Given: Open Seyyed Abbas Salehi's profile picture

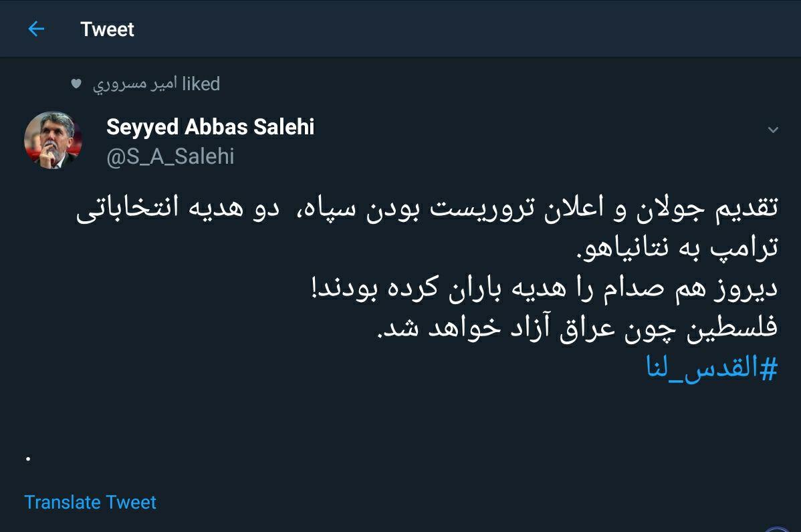Looking at the screenshot, I should [53, 140].
